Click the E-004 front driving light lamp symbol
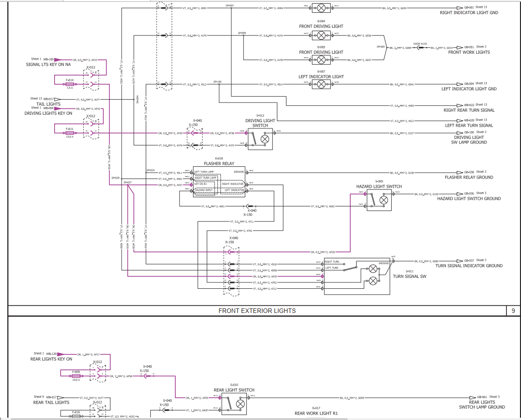Image resolution: width=521 pixels, height=420 pixels. click(321, 35)
